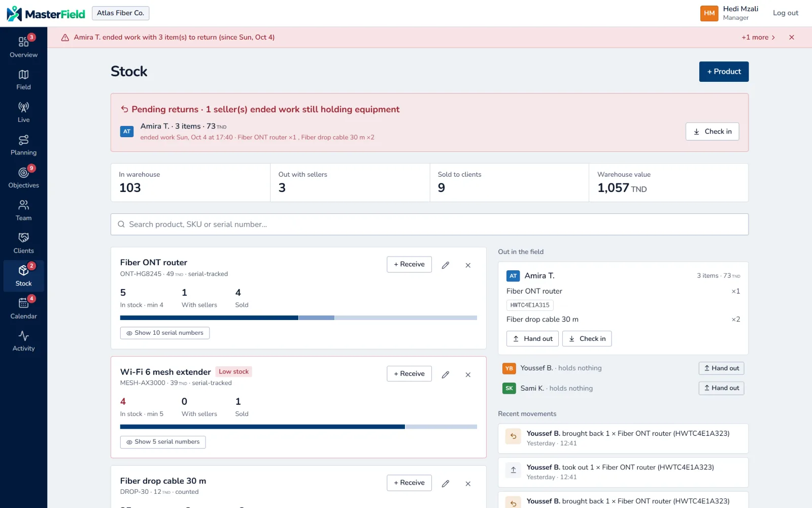Receive stock for Wi-Fi 6 mesh extender
812x508 pixels.
tap(409, 374)
